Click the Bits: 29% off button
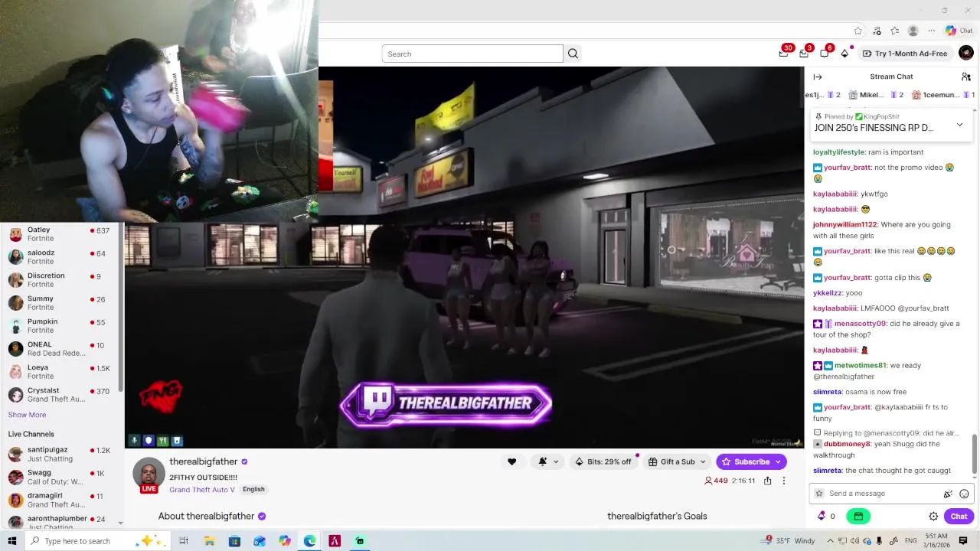 coord(603,461)
